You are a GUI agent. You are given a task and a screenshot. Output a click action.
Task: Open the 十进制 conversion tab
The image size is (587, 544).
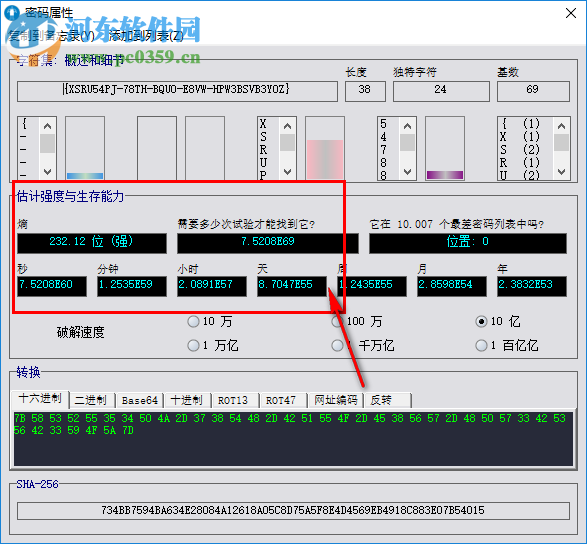click(188, 400)
